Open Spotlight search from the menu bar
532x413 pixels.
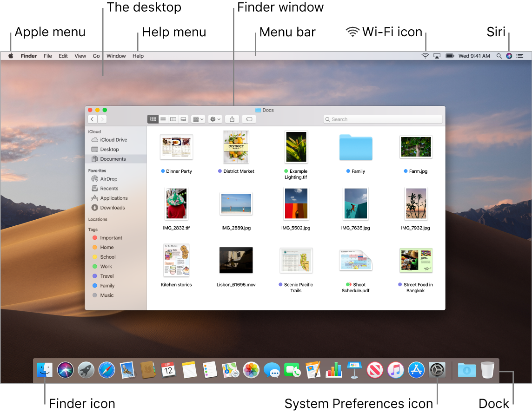coord(498,55)
